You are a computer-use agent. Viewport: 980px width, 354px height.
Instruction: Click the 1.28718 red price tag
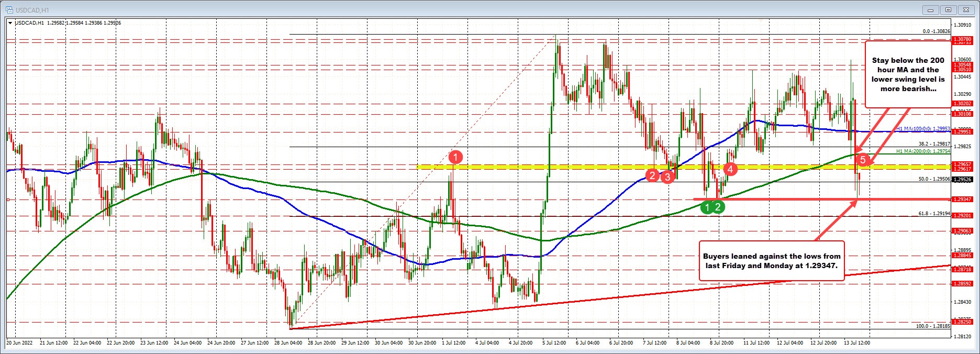coord(962,269)
